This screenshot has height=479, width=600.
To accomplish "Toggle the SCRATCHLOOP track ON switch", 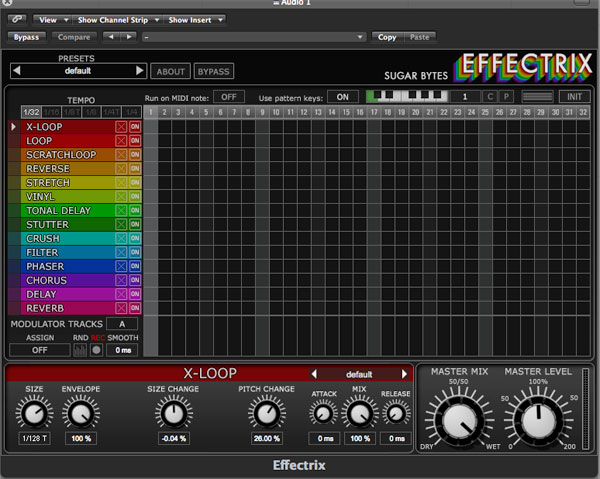I will pyautogui.click(x=135, y=155).
